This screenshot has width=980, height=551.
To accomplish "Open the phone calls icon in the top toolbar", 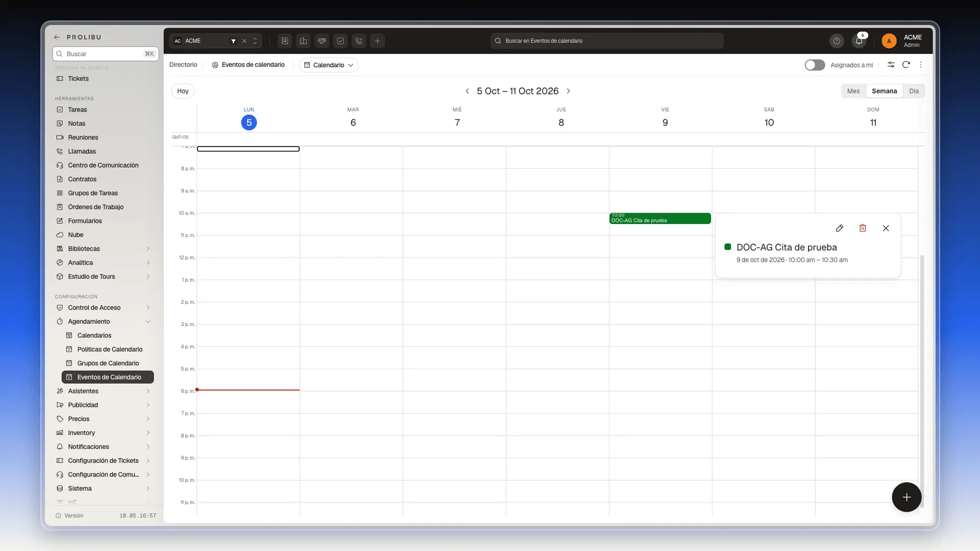I will pos(359,41).
